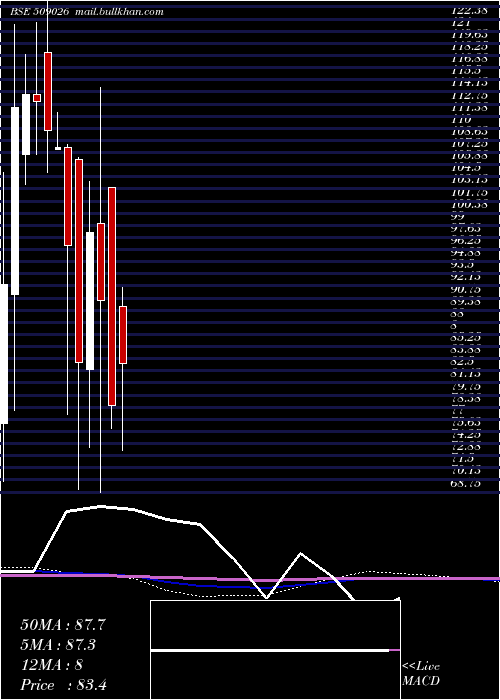Select the 12MA value readout
Screen dimensions: 500x700
tap(51, 665)
